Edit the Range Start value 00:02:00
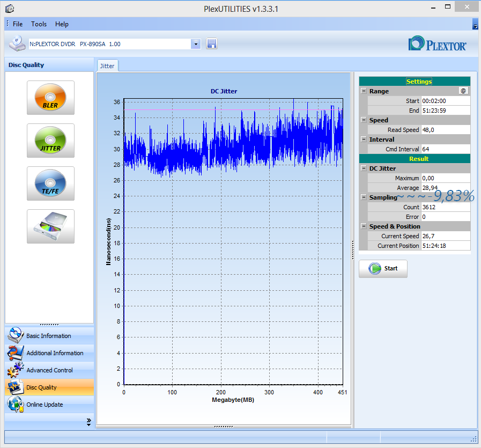This screenshot has width=481, height=448. (446, 101)
